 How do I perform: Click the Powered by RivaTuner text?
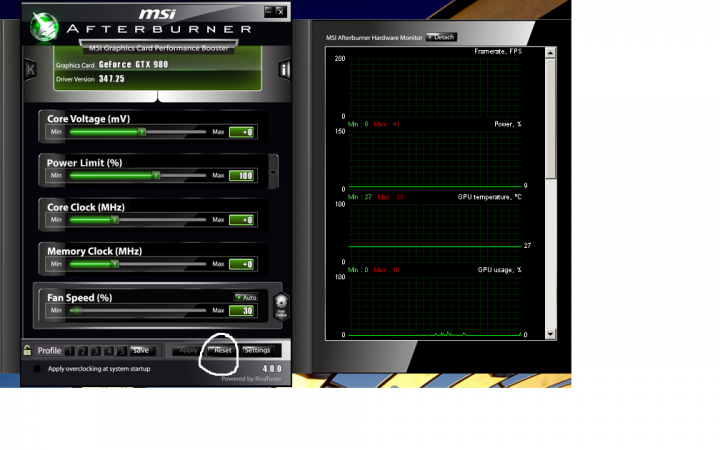[x=251, y=379]
